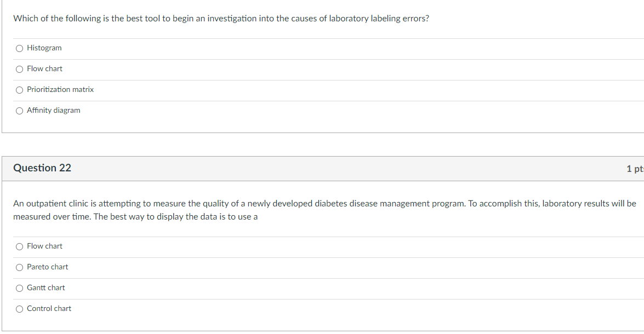Screen dimensions: 644x334
Task: Select the Flow chart option in question 21
Action: (19, 69)
